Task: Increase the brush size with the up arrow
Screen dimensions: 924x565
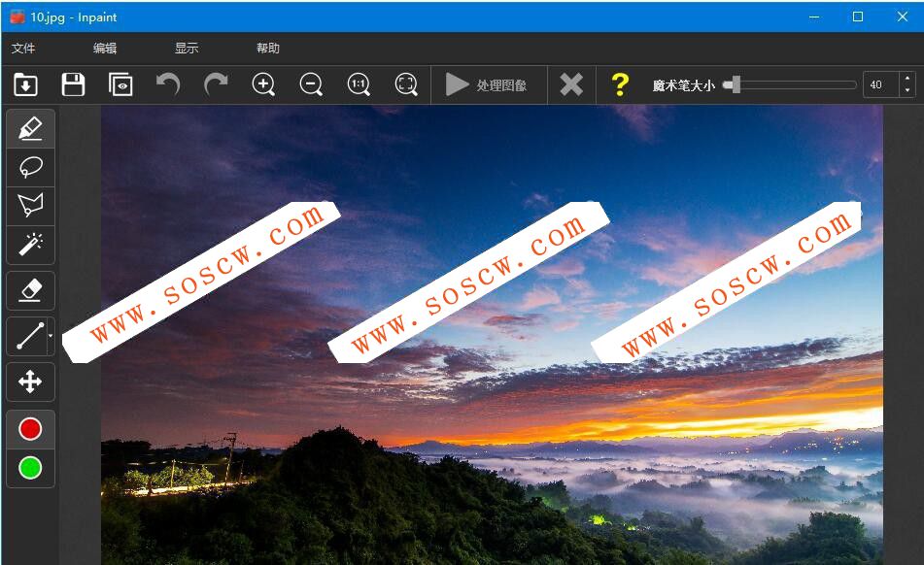Action: 907,79
